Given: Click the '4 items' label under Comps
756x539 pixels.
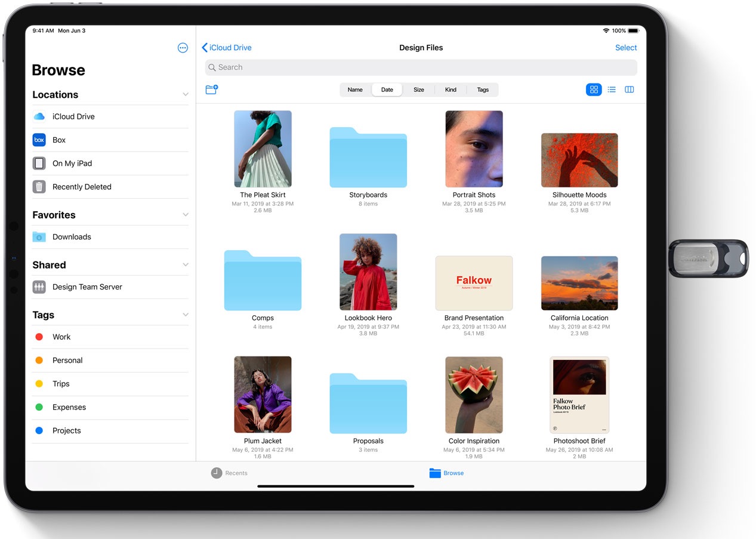Looking at the screenshot, I should (263, 327).
